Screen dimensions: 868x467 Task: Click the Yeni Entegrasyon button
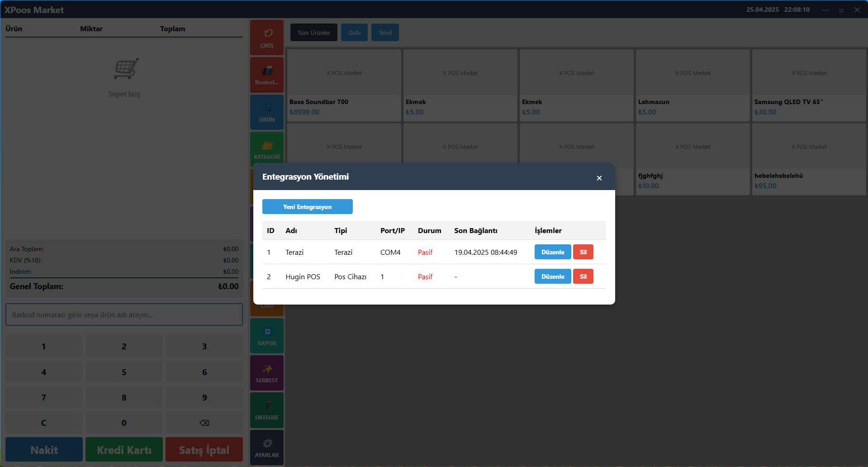(x=307, y=207)
